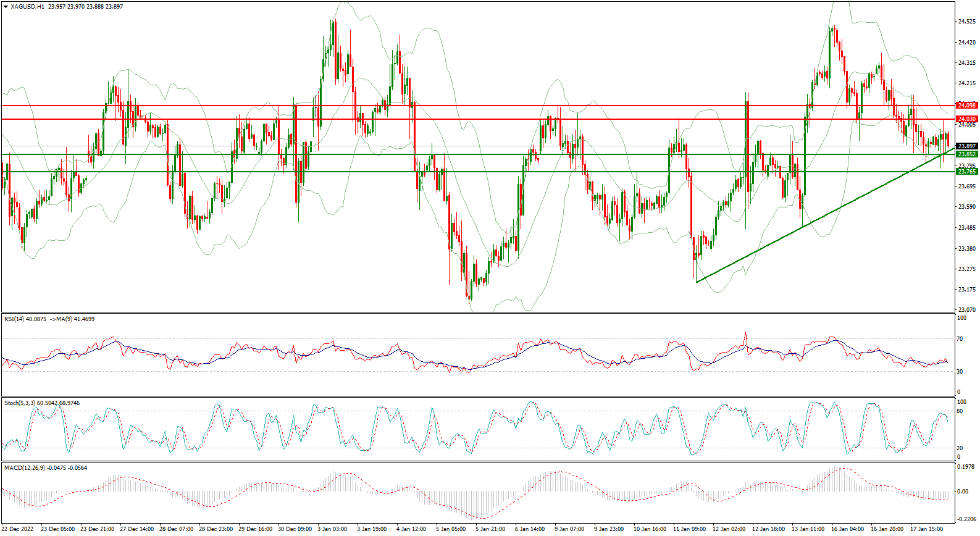
Task: Click 23.695 on the price axis
Action: pyautogui.click(x=966, y=186)
